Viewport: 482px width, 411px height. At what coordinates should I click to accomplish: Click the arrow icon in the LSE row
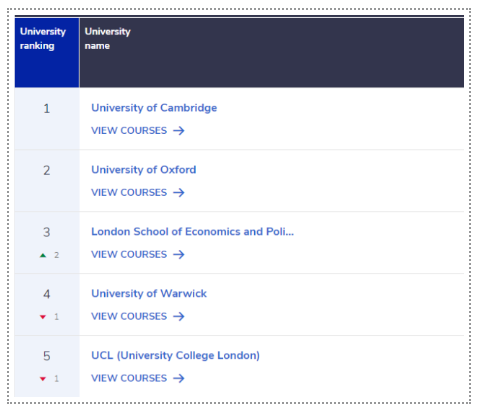(179, 254)
